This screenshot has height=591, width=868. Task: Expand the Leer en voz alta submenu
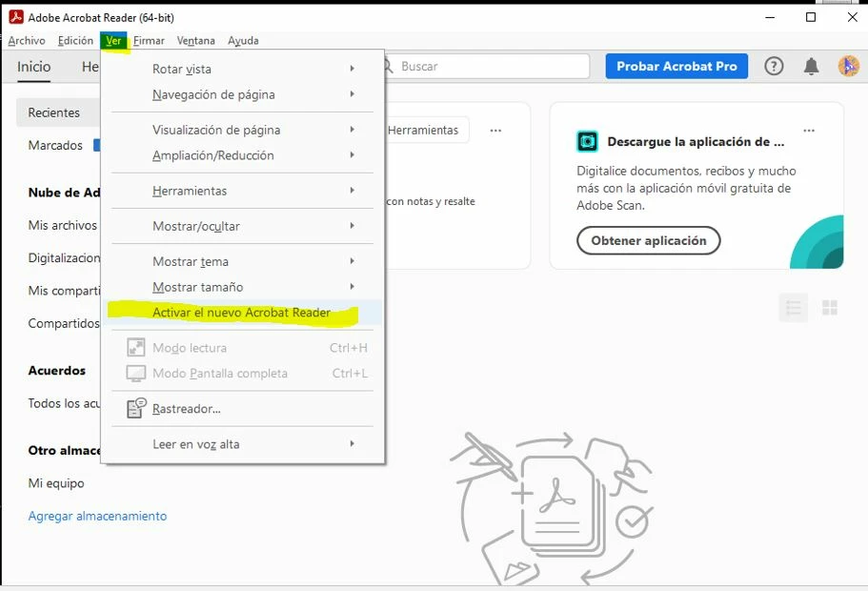(x=353, y=443)
